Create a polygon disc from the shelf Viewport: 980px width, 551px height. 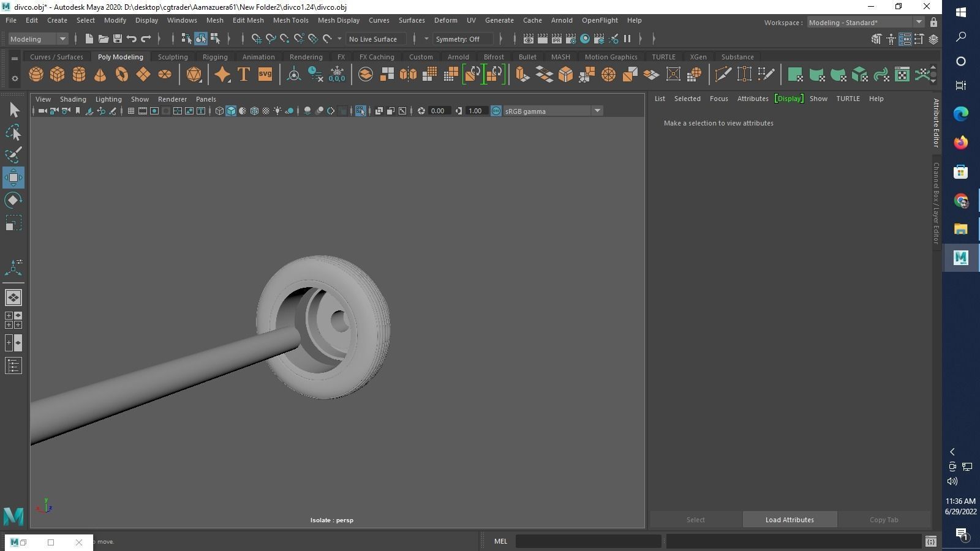pyautogui.click(x=165, y=75)
